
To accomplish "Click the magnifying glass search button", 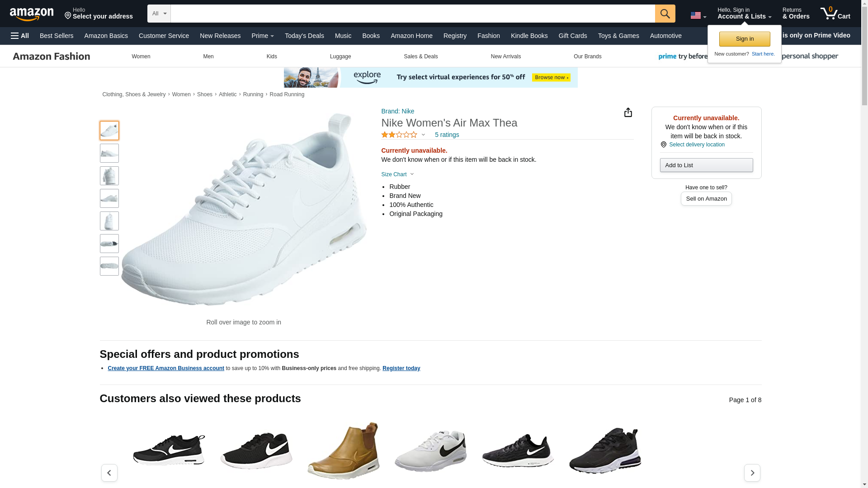I will 665,14.
